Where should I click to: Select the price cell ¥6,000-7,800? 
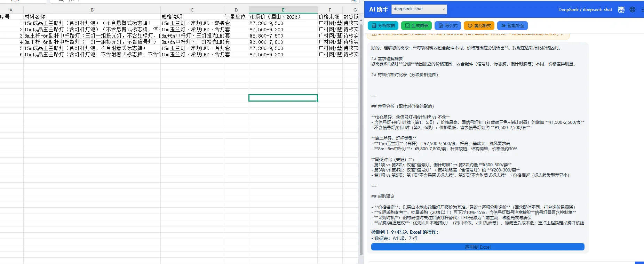(283, 42)
